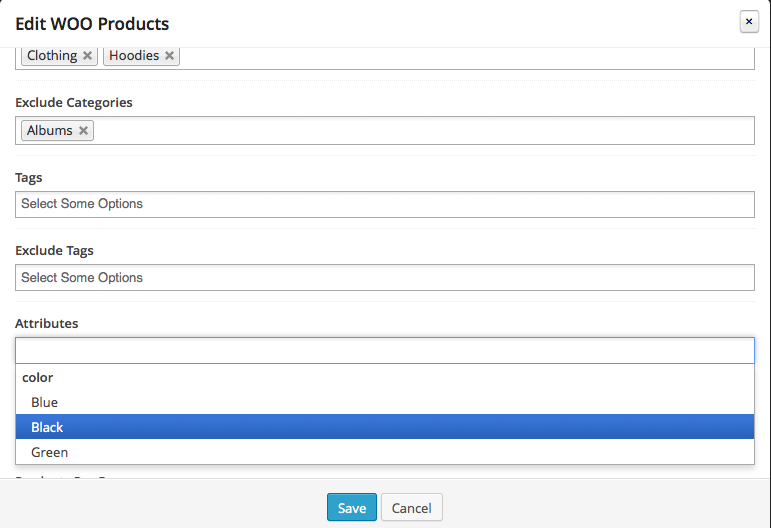The image size is (771, 528).
Task: Click the Albums chip label
Action: pos(50,131)
